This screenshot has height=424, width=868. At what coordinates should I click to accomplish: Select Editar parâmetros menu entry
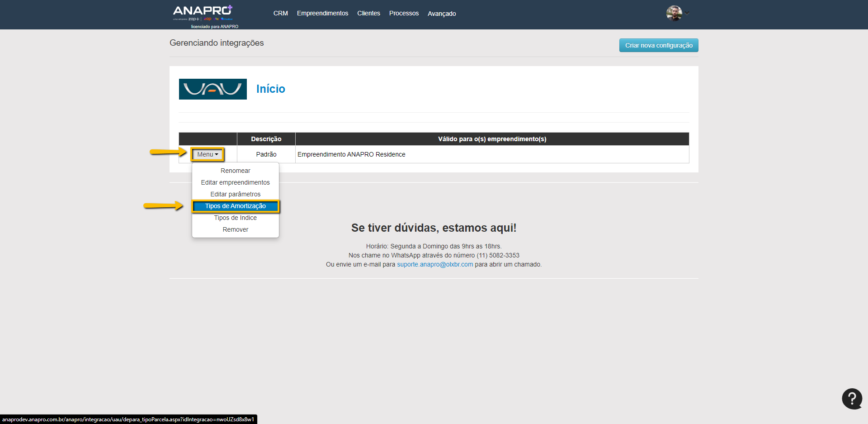[x=235, y=194]
